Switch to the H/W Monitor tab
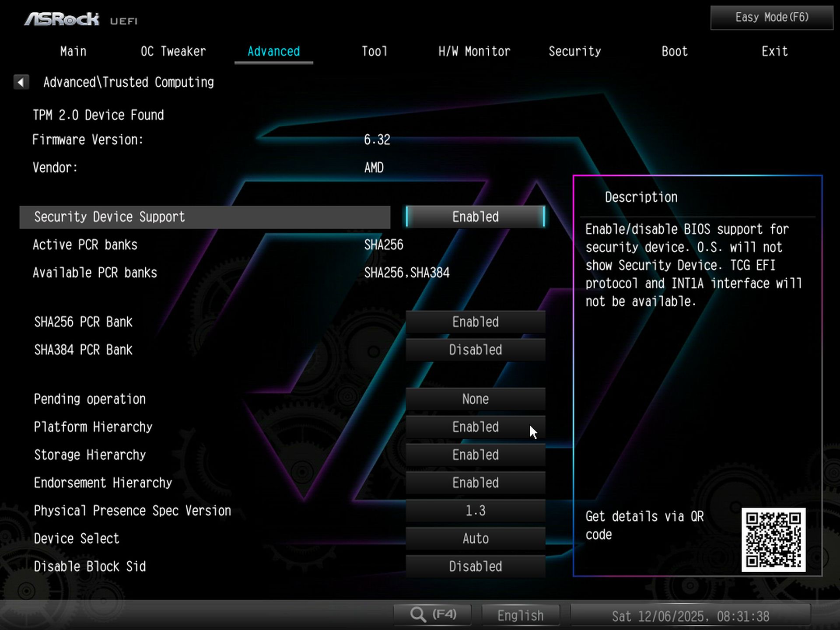The image size is (840, 630). click(x=474, y=52)
